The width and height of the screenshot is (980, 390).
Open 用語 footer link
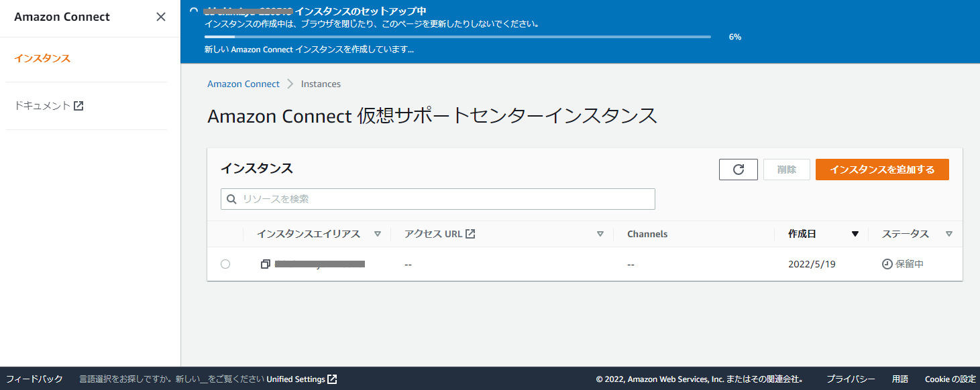pos(900,379)
